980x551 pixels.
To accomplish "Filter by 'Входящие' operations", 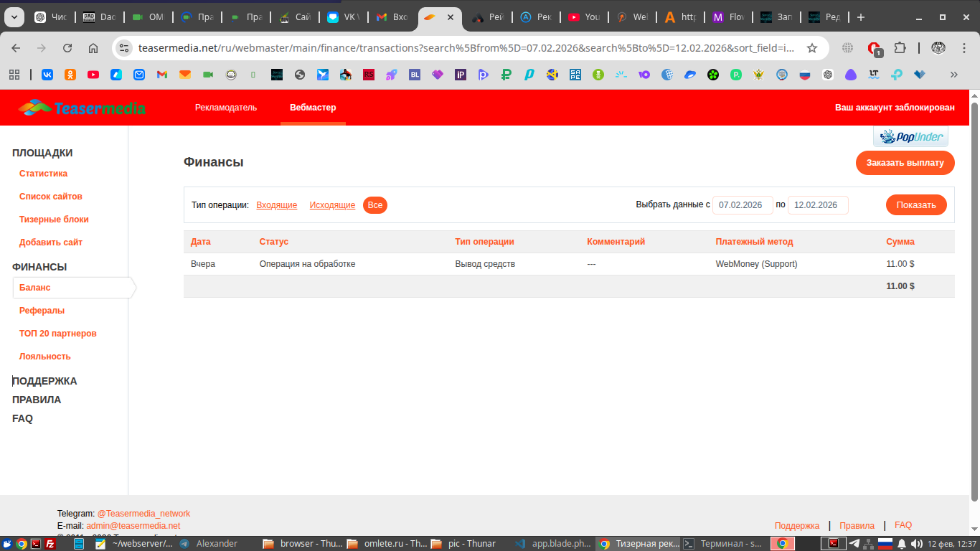I will [276, 205].
